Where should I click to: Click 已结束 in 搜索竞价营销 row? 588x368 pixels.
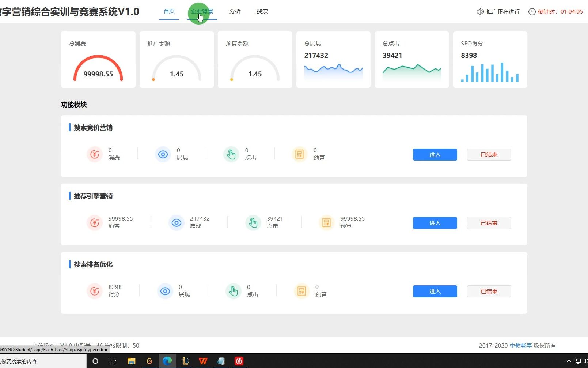point(489,154)
